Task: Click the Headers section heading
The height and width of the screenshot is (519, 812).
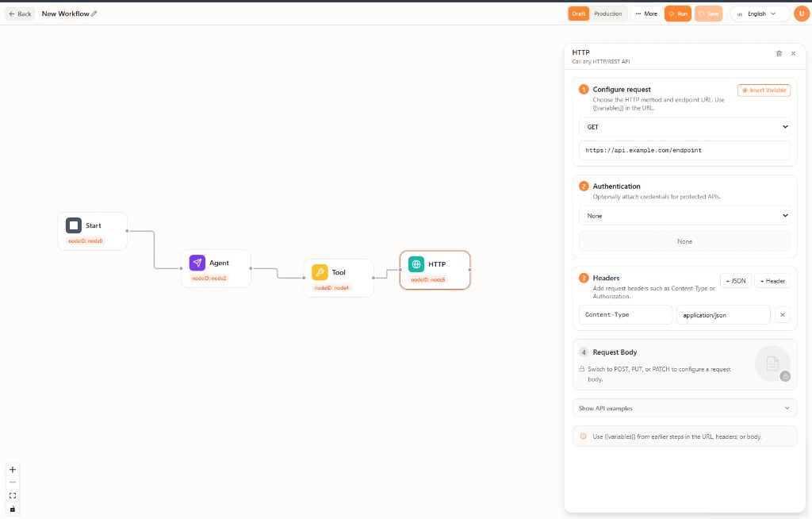Action: (606, 278)
